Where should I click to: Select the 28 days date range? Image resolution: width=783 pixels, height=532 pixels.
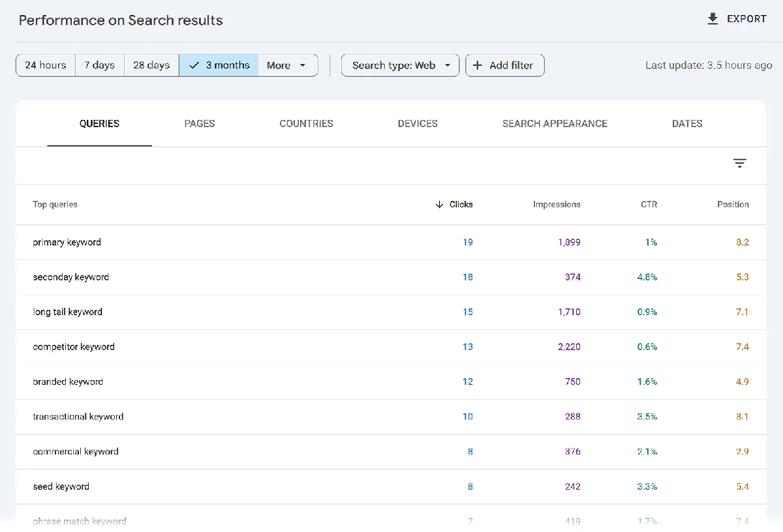151,65
